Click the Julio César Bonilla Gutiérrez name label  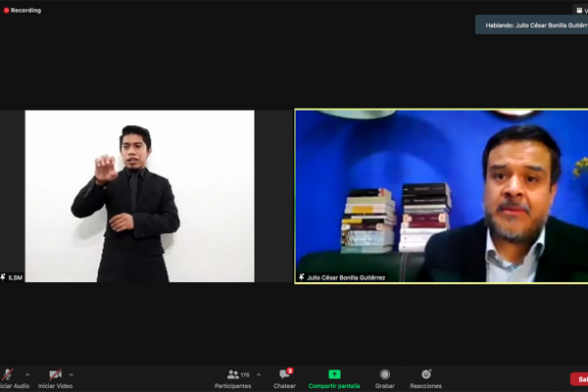tap(346, 277)
